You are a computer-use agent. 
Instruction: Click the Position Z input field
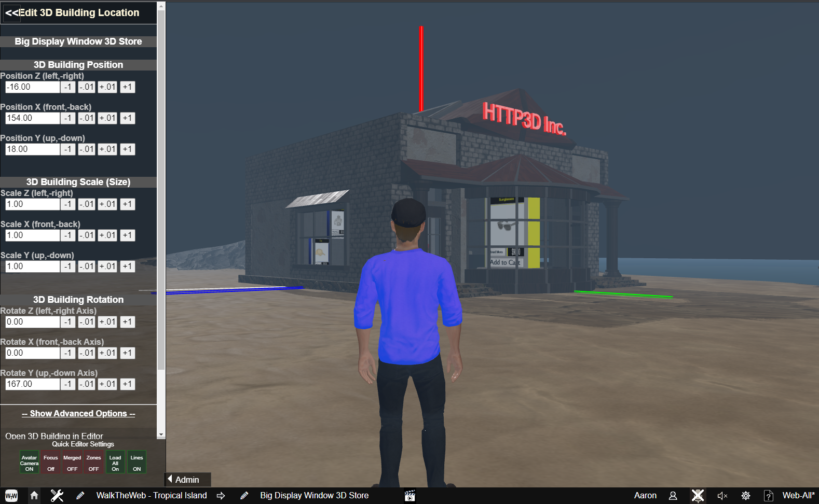pyautogui.click(x=32, y=87)
